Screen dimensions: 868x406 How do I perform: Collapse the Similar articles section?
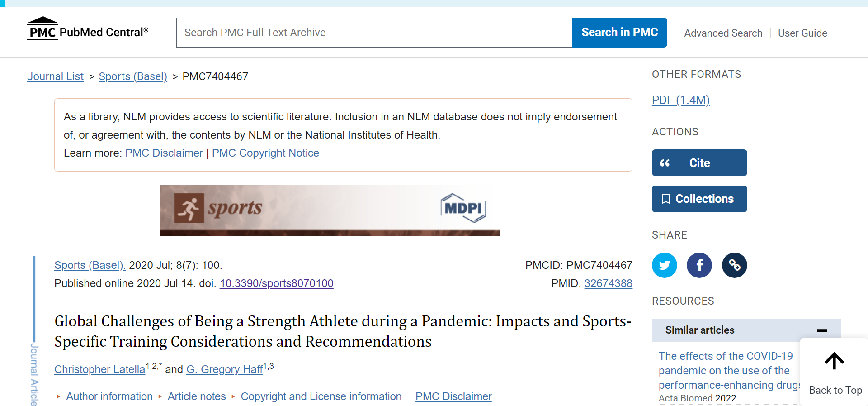822,330
